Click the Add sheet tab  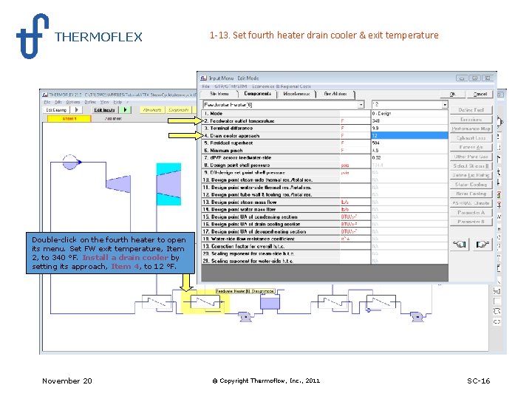tap(113, 118)
